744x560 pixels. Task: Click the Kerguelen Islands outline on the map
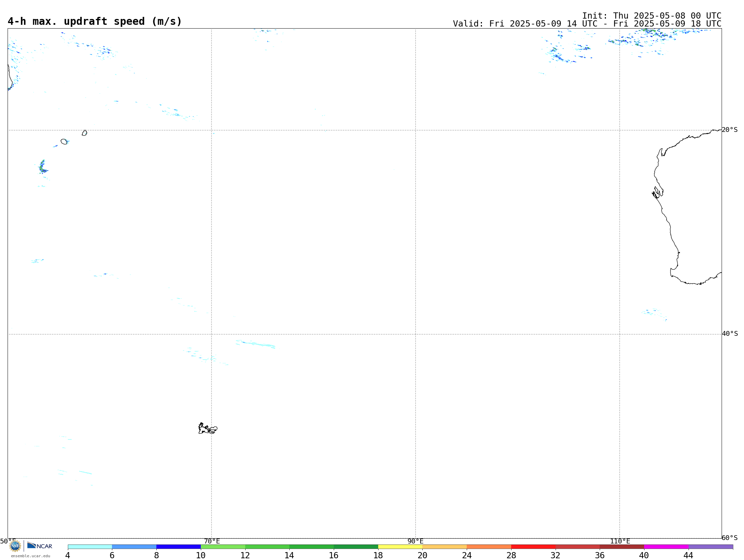click(x=208, y=428)
